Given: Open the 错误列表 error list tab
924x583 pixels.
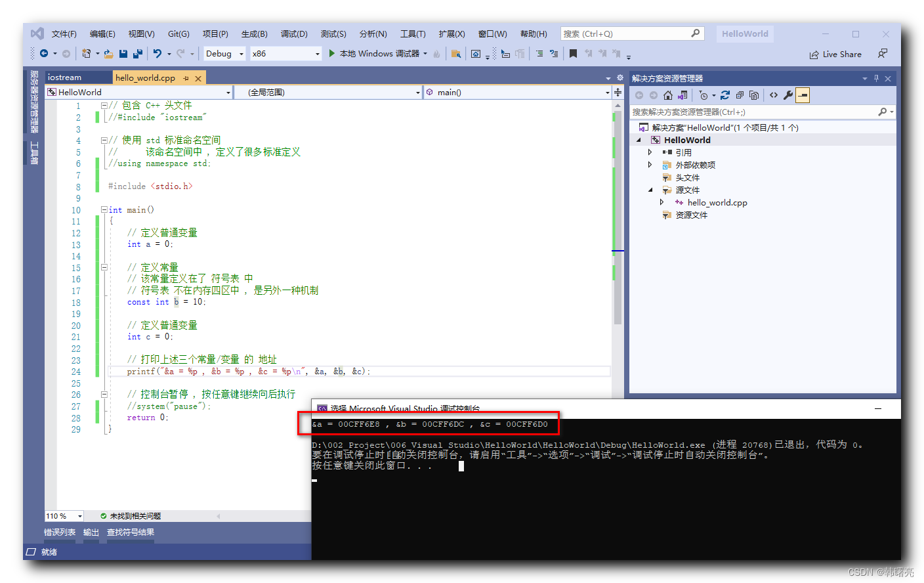Looking at the screenshot, I should point(60,532).
